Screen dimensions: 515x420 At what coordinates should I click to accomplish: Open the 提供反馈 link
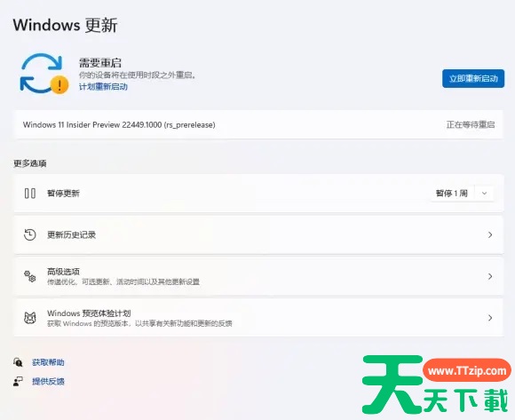pos(48,381)
